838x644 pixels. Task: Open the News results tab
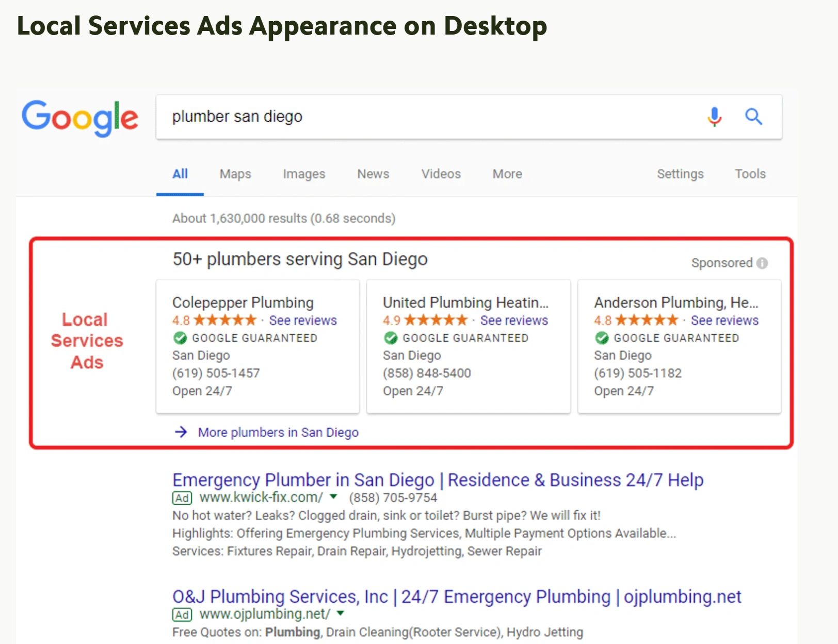373,174
